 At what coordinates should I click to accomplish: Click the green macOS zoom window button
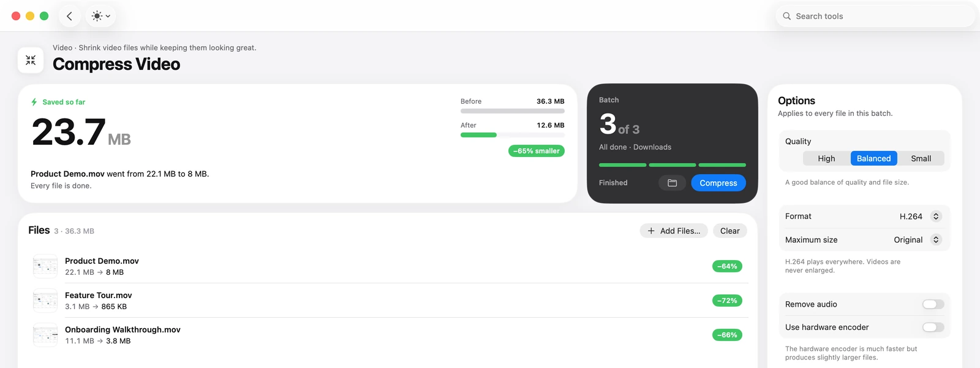(x=44, y=16)
